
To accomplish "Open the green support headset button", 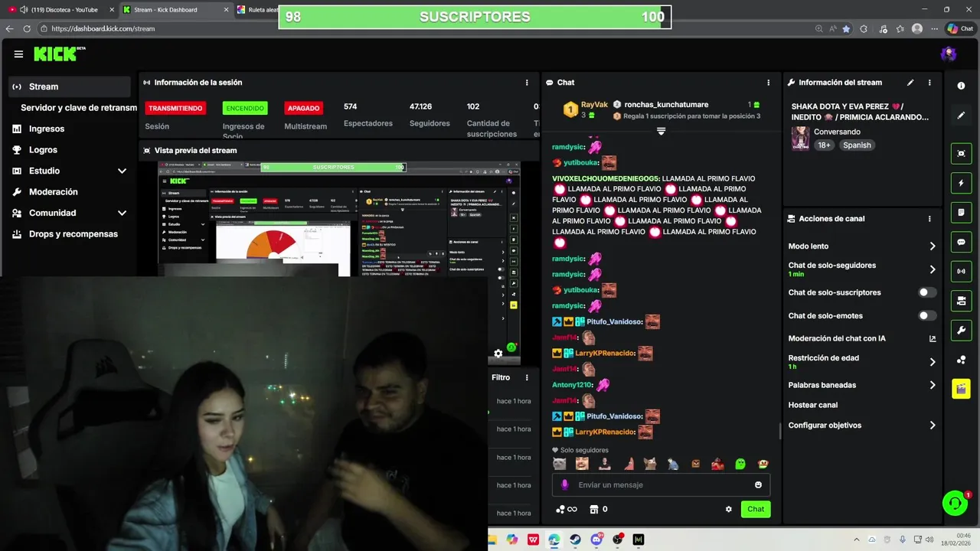I will tap(955, 503).
